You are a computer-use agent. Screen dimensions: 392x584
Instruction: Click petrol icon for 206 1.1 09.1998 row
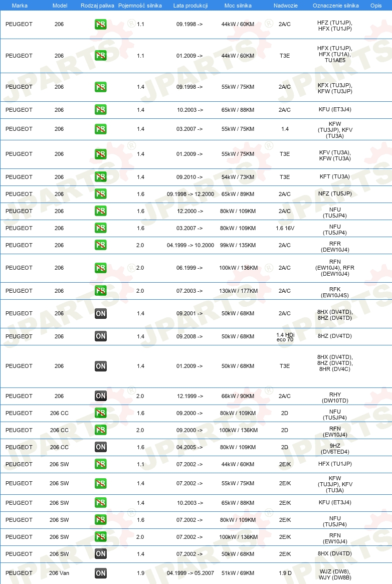(101, 25)
